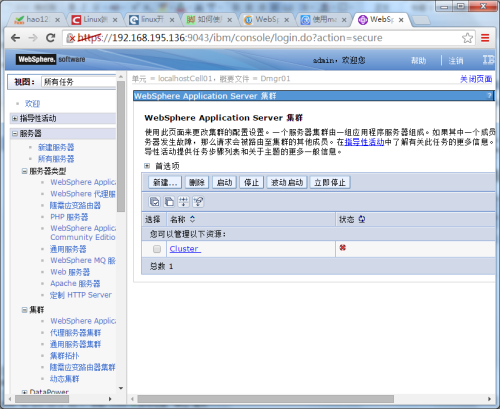Open 随需应变路由器 under 服务器类型
This screenshot has width=500, height=409.
tap(75, 205)
